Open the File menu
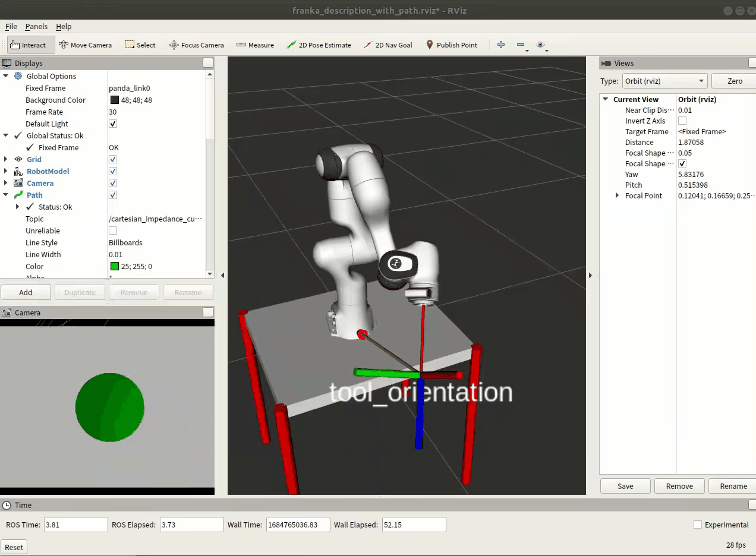Viewport: 756px width, 556px height. pos(11,26)
